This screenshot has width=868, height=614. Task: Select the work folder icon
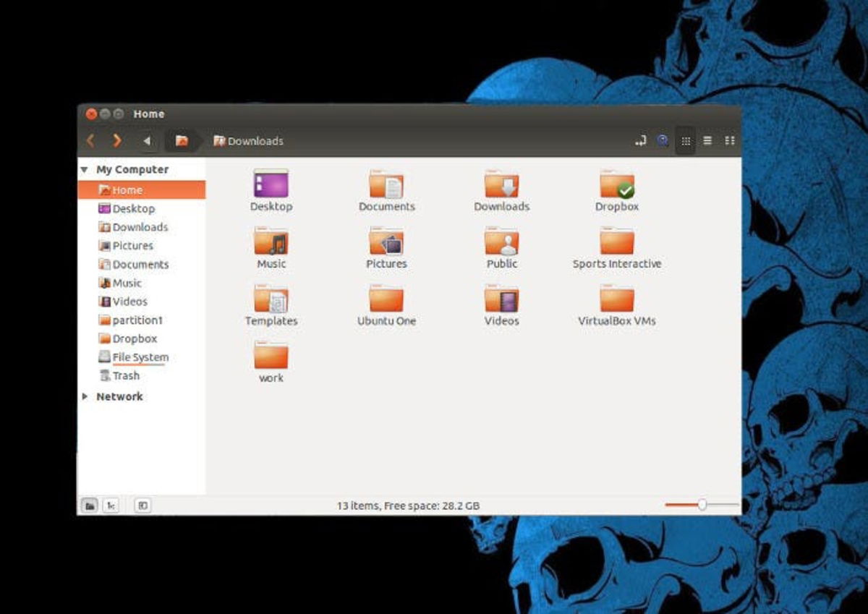click(271, 355)
